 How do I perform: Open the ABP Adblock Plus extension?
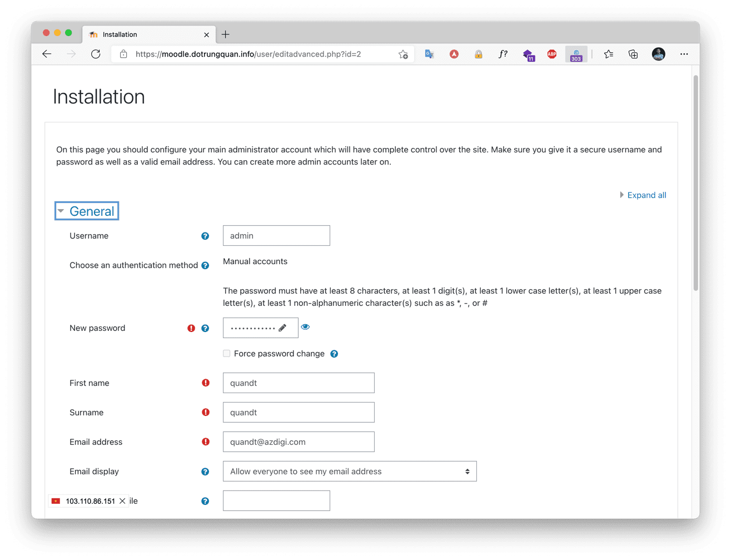tap(551, 54)
